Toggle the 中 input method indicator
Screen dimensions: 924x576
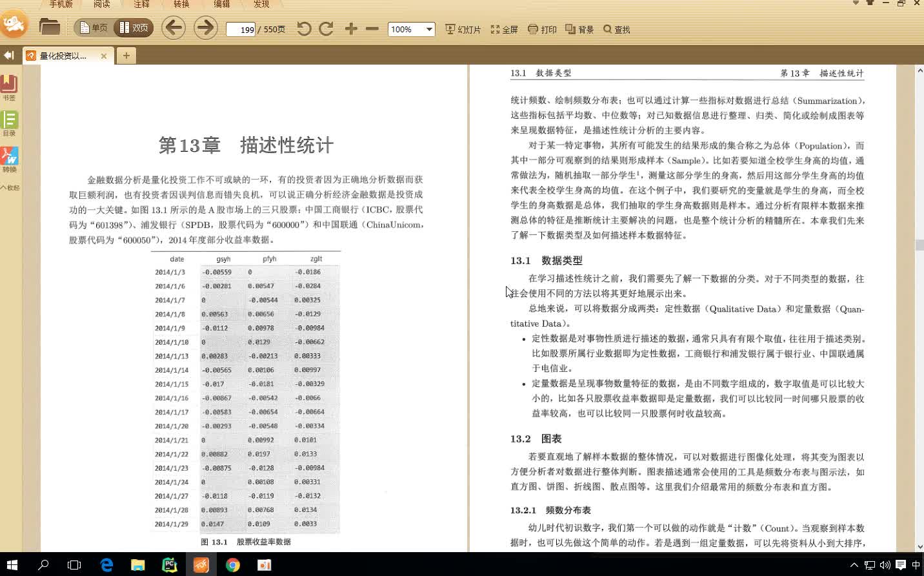pos(916,565)
